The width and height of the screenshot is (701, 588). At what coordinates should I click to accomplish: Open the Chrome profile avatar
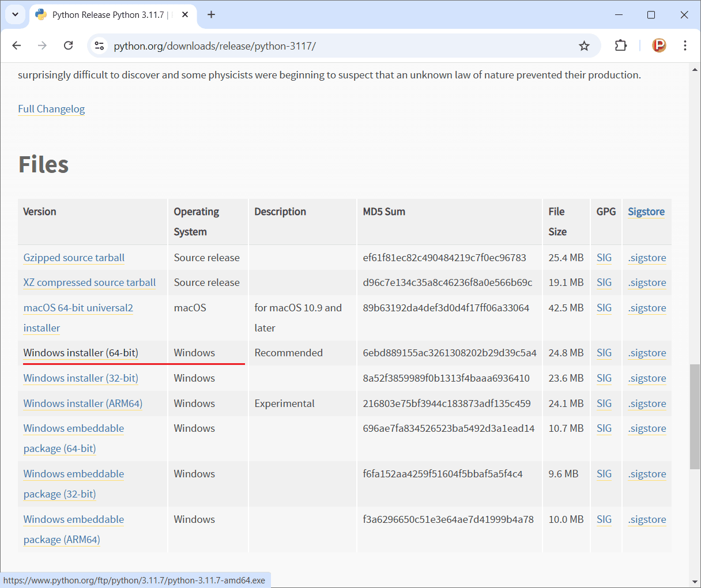pos(659,46)
